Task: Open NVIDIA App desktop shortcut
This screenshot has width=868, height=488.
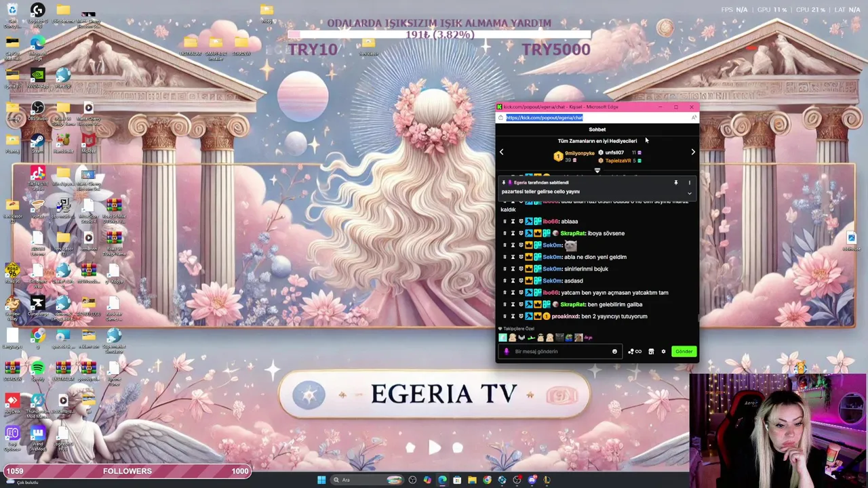Action: click(37, 79)
